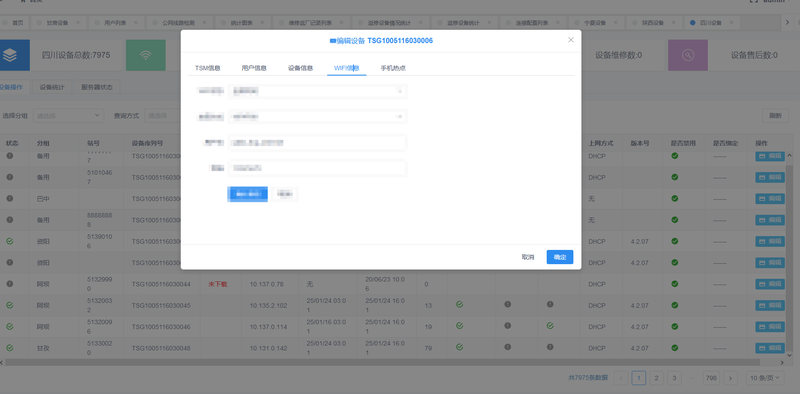The width and height of the screenshot is (800, 394).
Task: Switch to the 返修设备统计 page tab
Action: [x=463, y=22]
